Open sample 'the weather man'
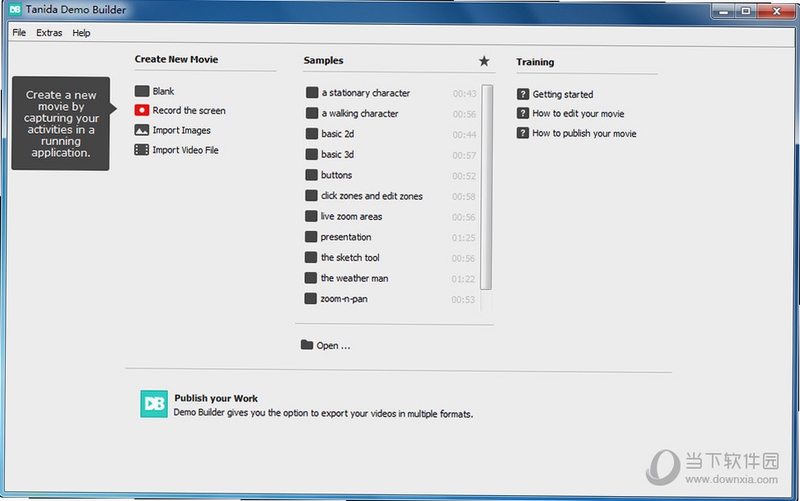This screenshot has height=501, width=800. click(354, 279)
